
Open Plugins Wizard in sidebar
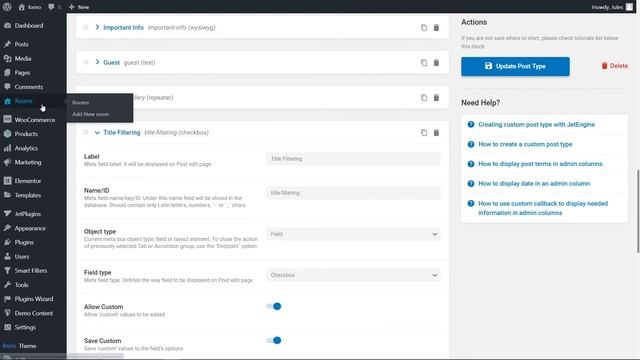tap(33, 299)
